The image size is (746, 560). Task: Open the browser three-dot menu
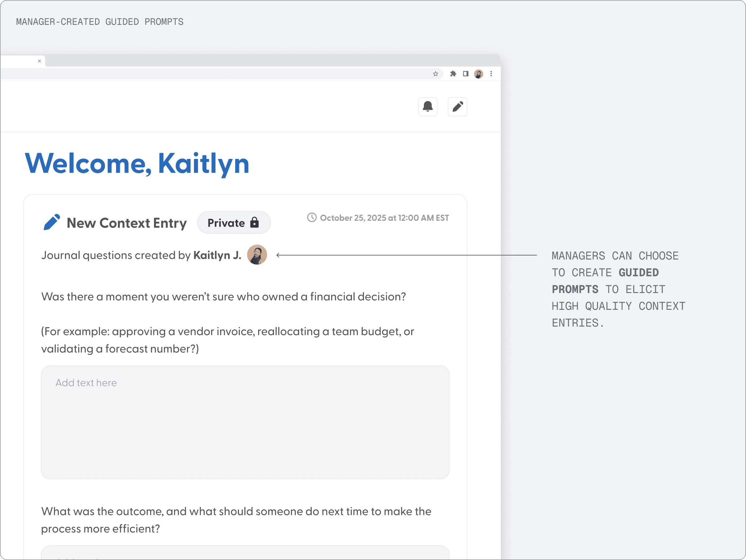tap(491, 74)
